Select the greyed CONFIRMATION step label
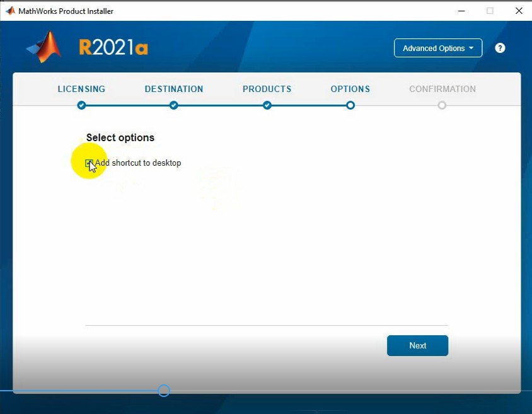Image resolution: width=532 pixels, height=414 pixels. pos(442,89)
